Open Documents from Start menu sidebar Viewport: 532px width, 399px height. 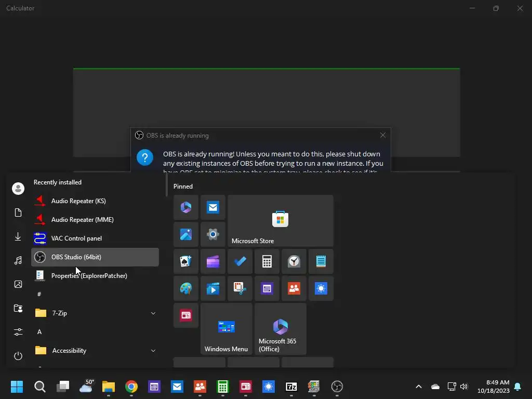point(18,212)
